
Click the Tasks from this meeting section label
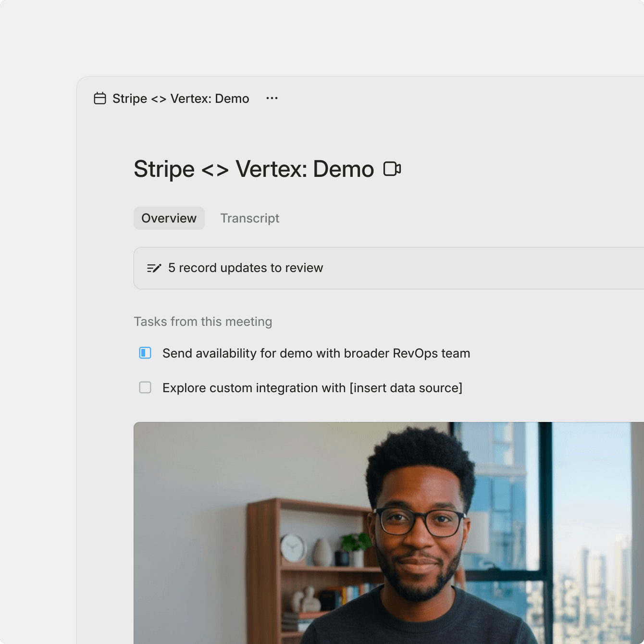(x=203, y=322)
